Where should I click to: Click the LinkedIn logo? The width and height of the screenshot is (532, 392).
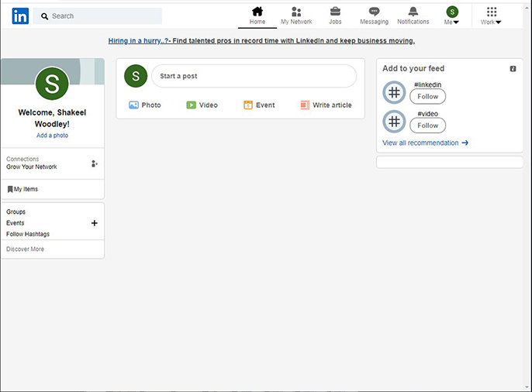click(x=20, y=16)
